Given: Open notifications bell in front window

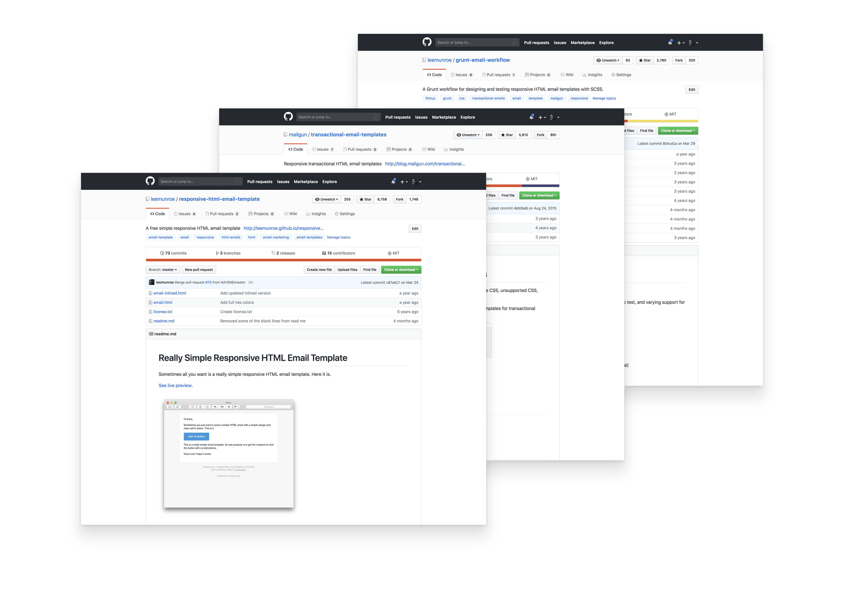Looking at the screenshot, I should point(393,181).
